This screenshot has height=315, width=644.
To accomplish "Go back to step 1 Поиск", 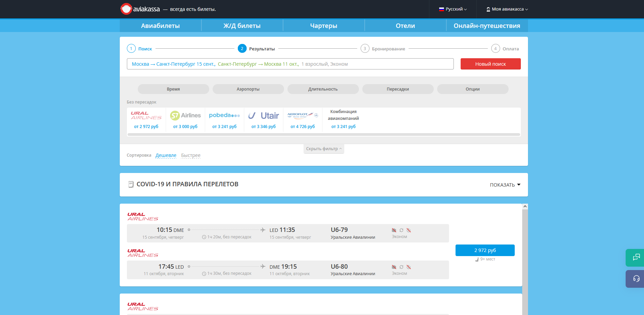I will pos(139,49).
